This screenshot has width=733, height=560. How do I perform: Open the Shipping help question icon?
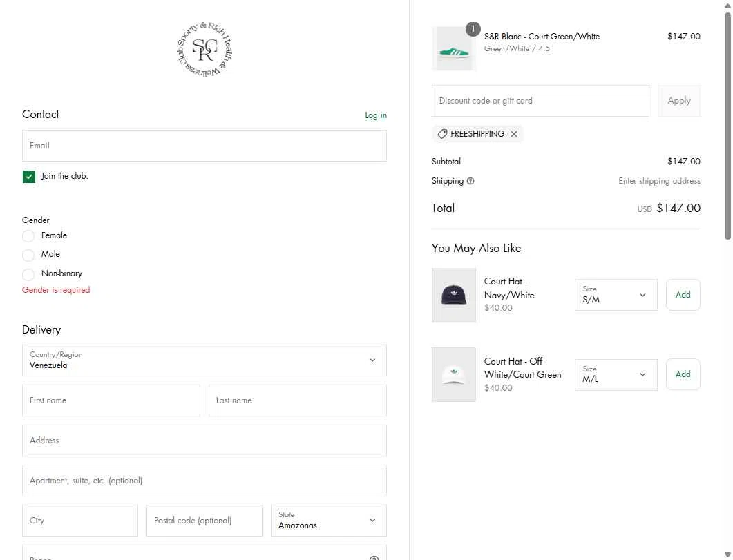470,181
